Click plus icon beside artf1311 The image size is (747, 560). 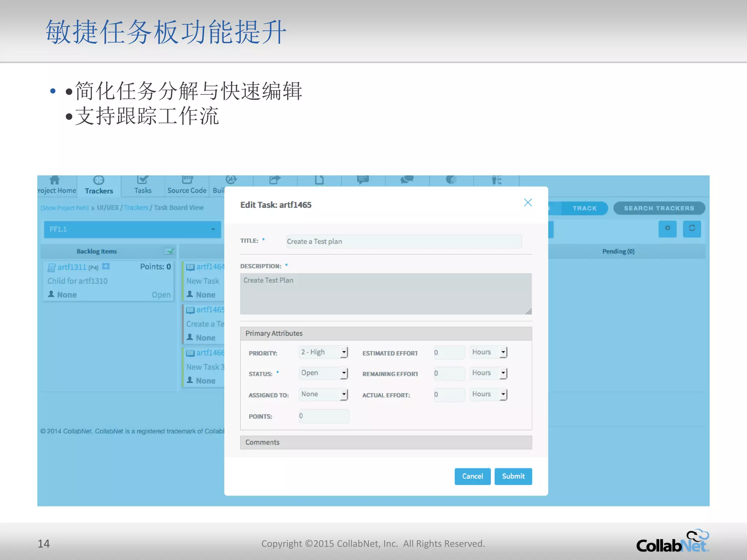coord(106,267)
